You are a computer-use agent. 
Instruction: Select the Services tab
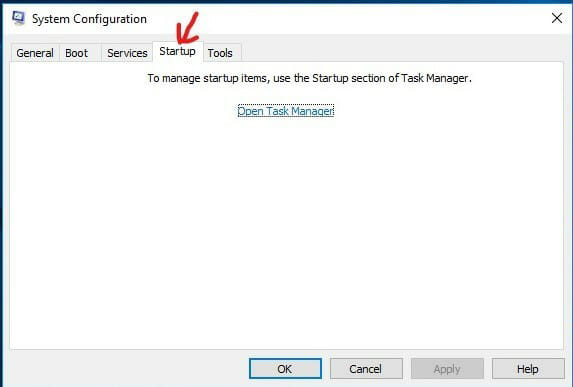pos(127,53)
